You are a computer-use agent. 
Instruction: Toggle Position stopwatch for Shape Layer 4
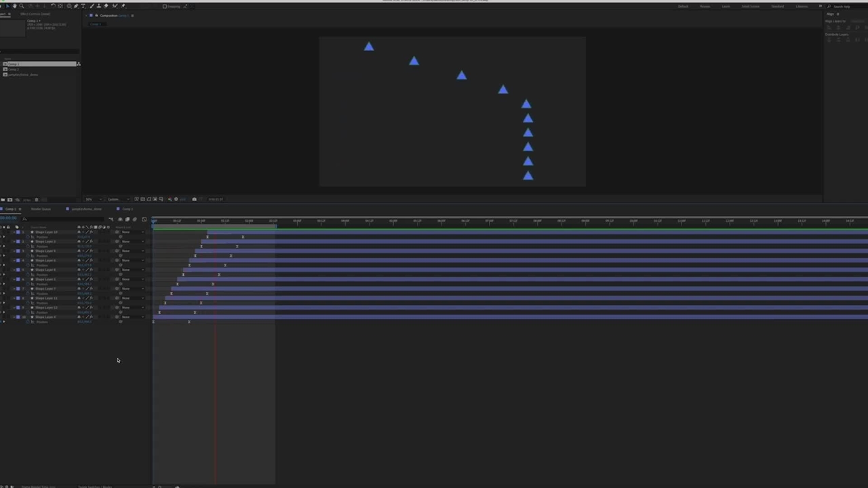(28, 322)
